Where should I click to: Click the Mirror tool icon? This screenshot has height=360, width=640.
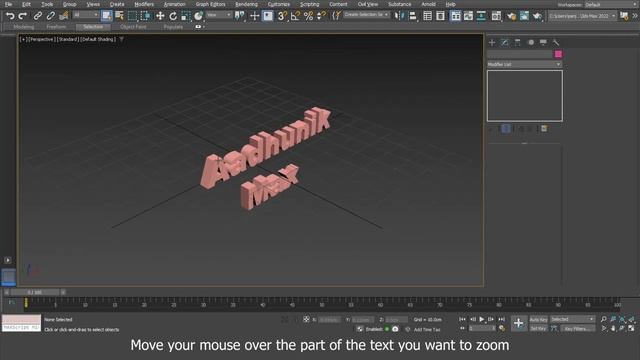coord(400,16)
